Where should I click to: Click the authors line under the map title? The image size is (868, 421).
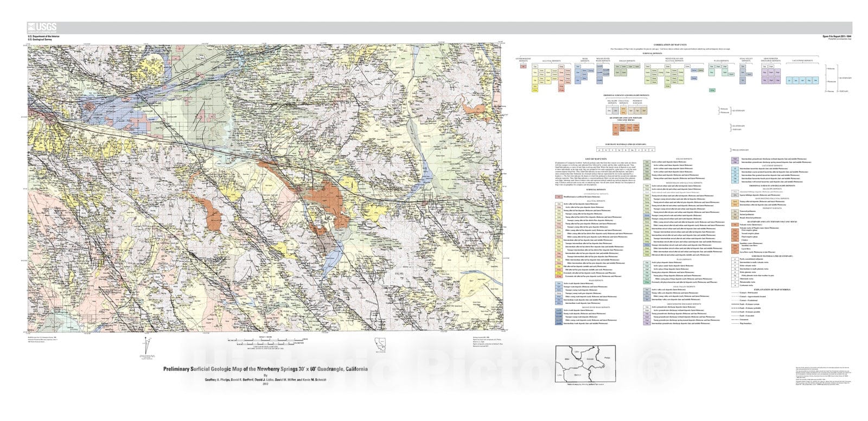[x=265, y=380]
